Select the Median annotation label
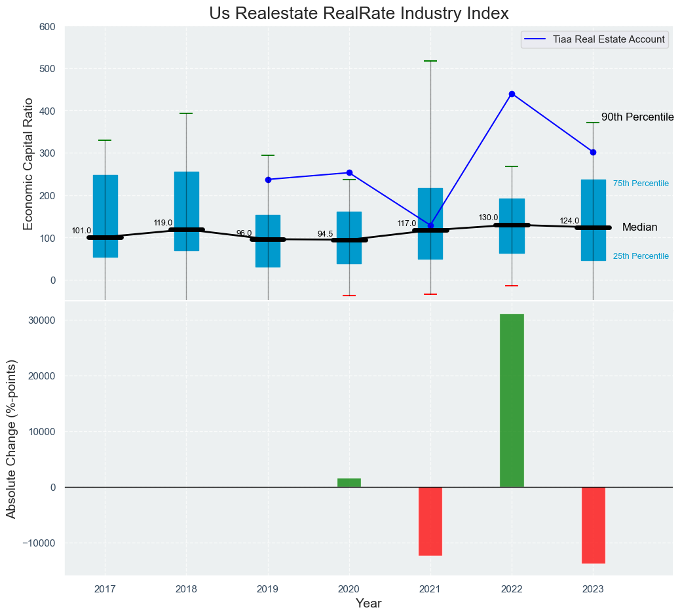Screen dimensions: 680x616 (639, 227)
